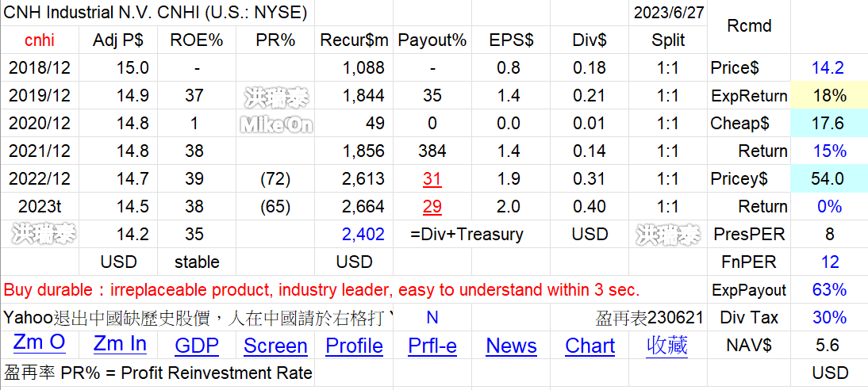Select the Profit Reinvestment Rate note

click(158, 373)
